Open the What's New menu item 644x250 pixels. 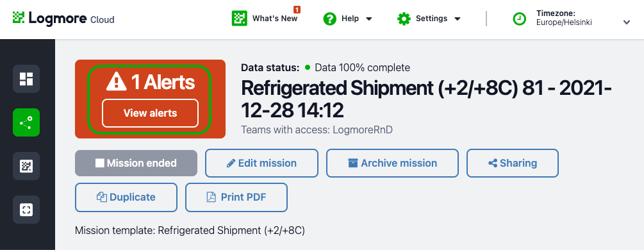point(275,18)
